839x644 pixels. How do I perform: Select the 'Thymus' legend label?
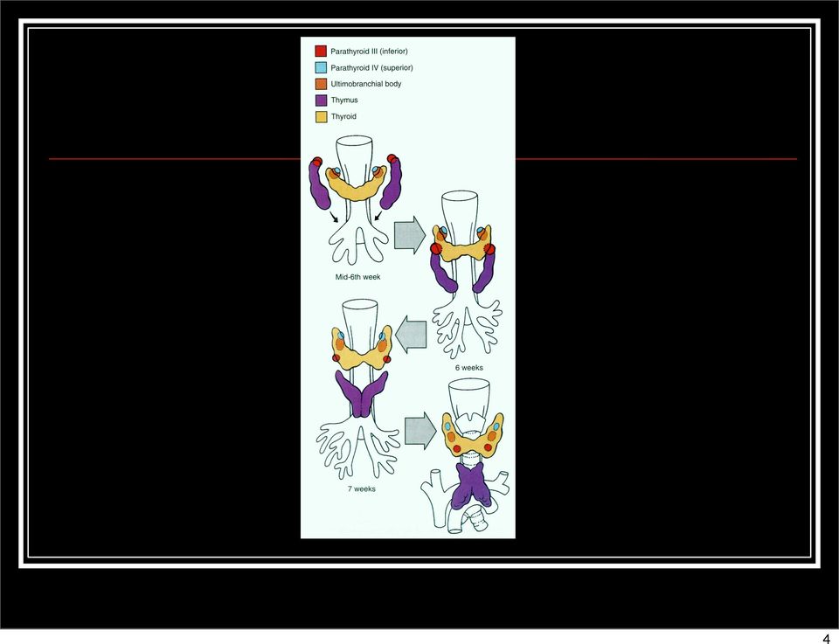[344, 100]
